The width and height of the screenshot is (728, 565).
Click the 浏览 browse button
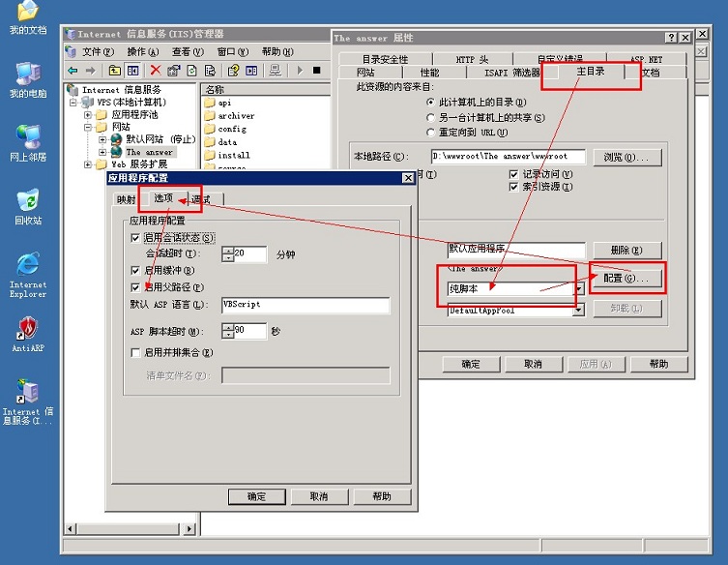(627, 157)
